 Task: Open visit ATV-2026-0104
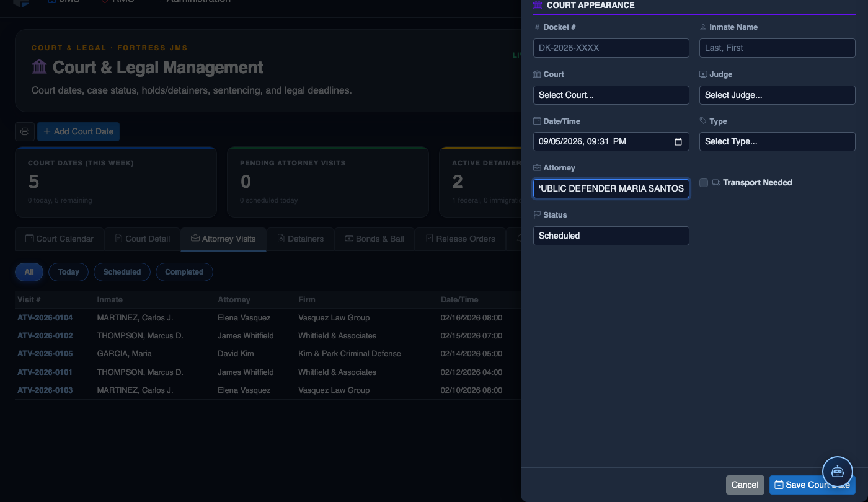[x=45, y=318]
